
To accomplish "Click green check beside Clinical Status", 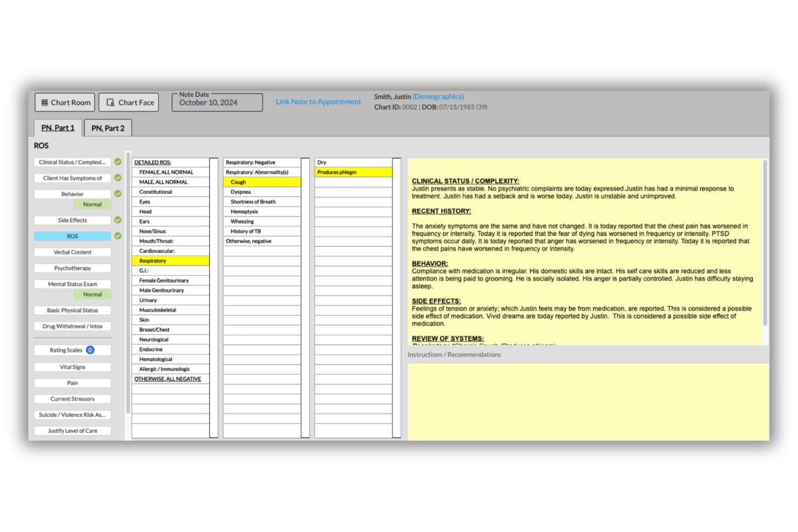I will (118, 162).
